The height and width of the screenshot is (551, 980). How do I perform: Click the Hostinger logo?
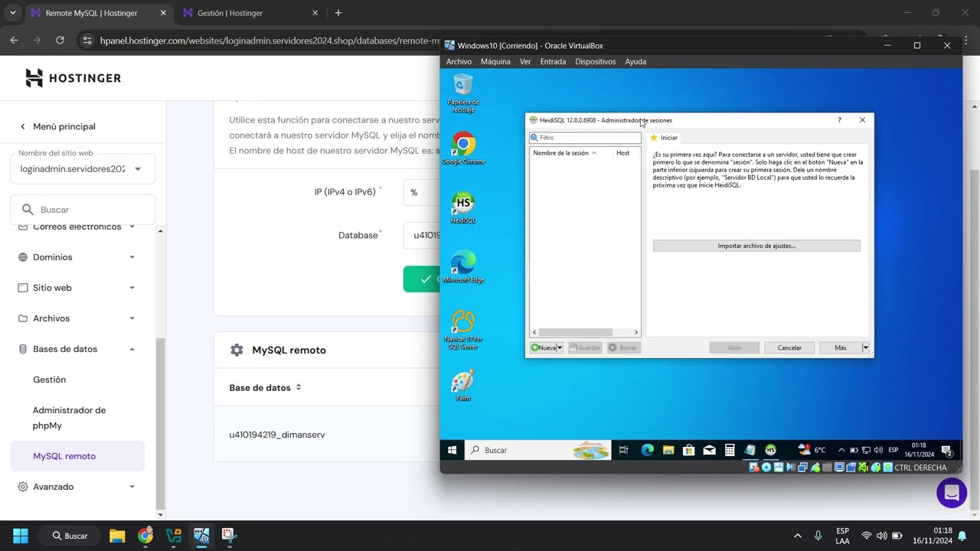73,78
